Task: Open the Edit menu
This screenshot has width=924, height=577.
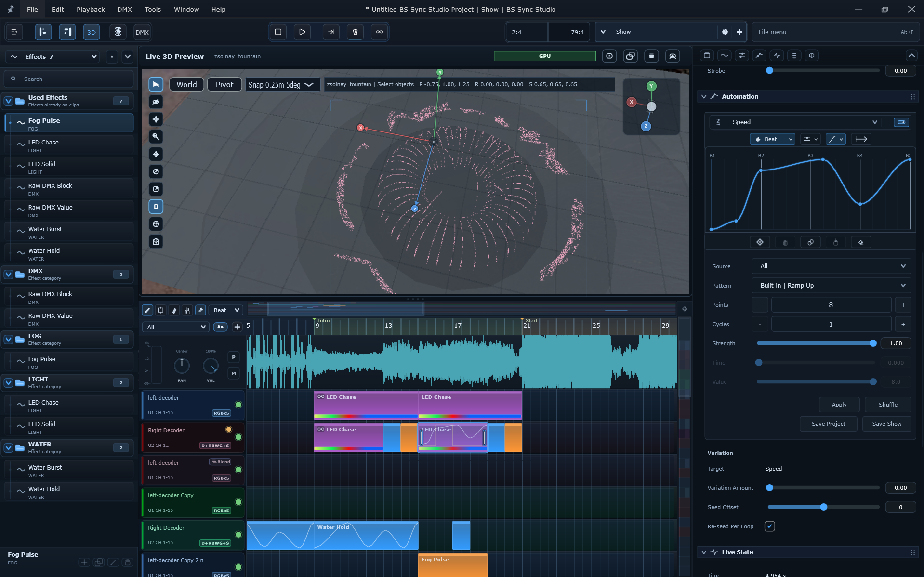Action: coord(58,9)
